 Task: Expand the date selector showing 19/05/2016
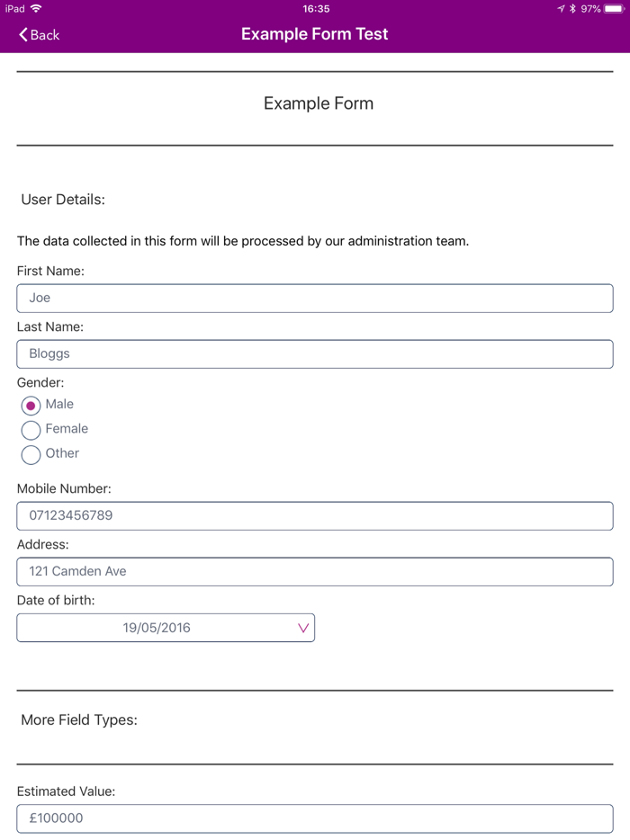click(x=166, y=627)
